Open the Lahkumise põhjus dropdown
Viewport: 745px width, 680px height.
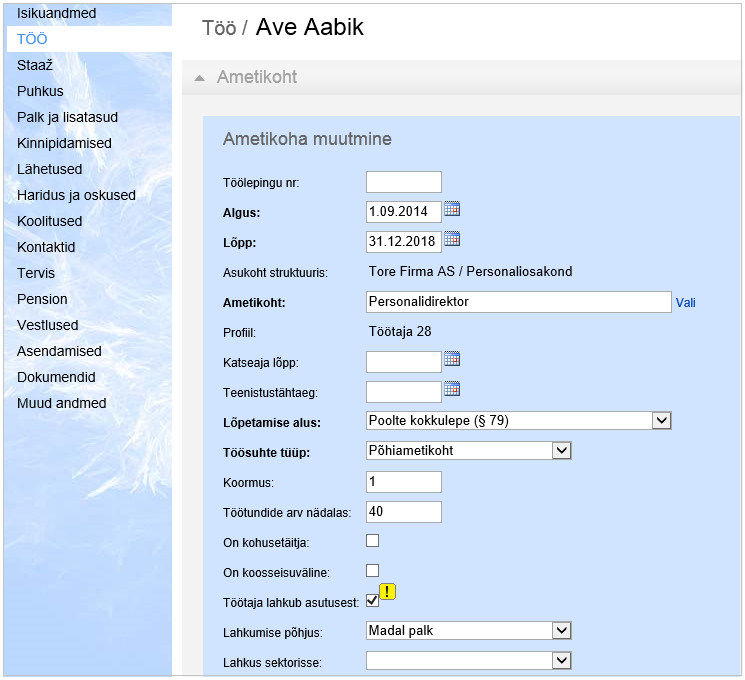562,631
